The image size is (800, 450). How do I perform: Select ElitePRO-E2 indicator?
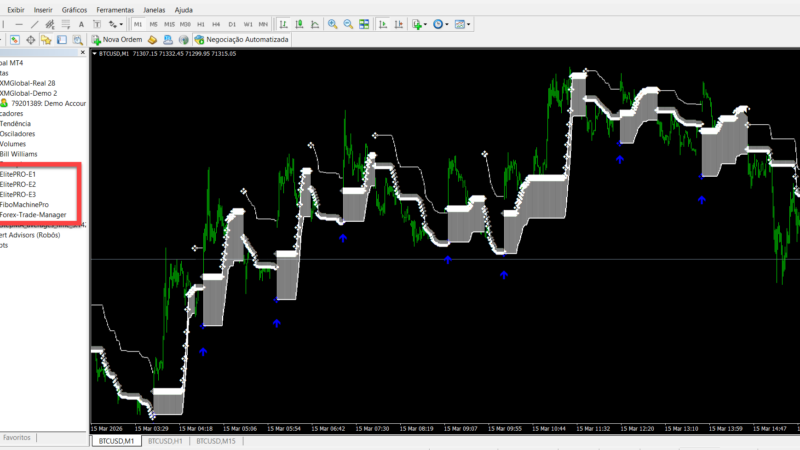(x=18, y=185)
